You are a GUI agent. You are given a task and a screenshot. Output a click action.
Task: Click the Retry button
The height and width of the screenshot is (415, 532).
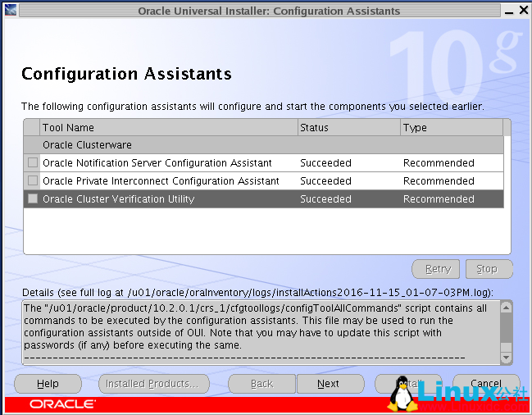coord(436,269)
